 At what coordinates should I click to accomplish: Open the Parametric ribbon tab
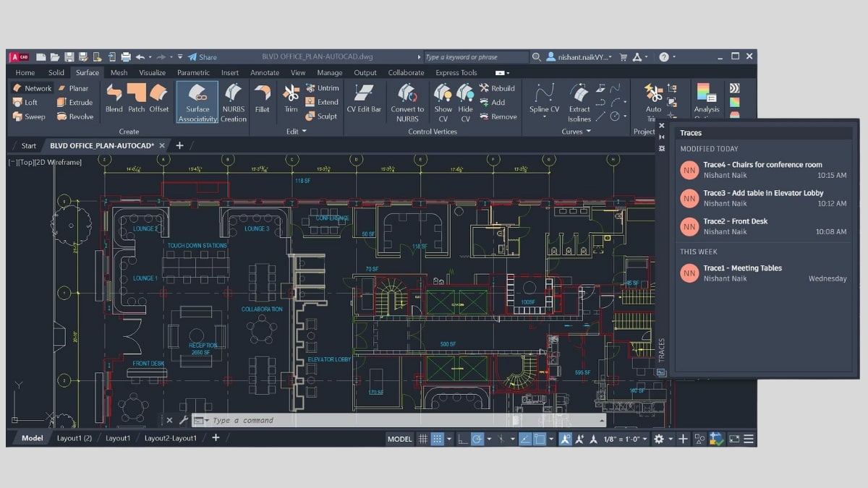tap(193, 72)
